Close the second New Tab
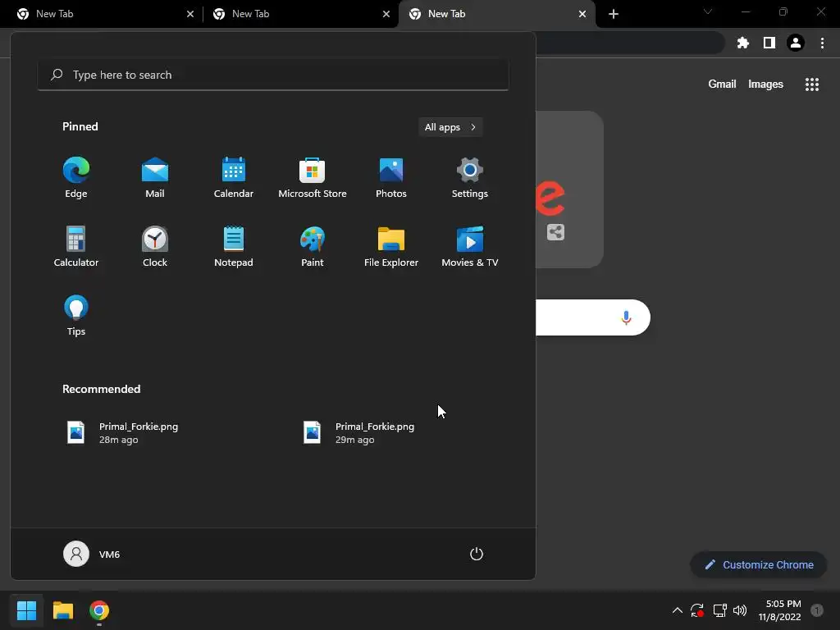The width and height of the screenshot is (840, 630). coord(386,14)
